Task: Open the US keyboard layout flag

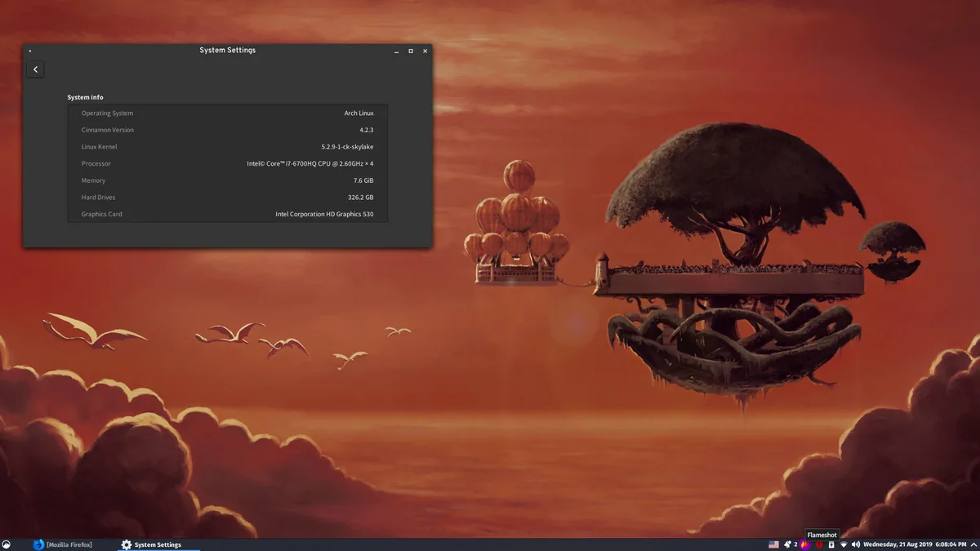Action: point(773,544)
